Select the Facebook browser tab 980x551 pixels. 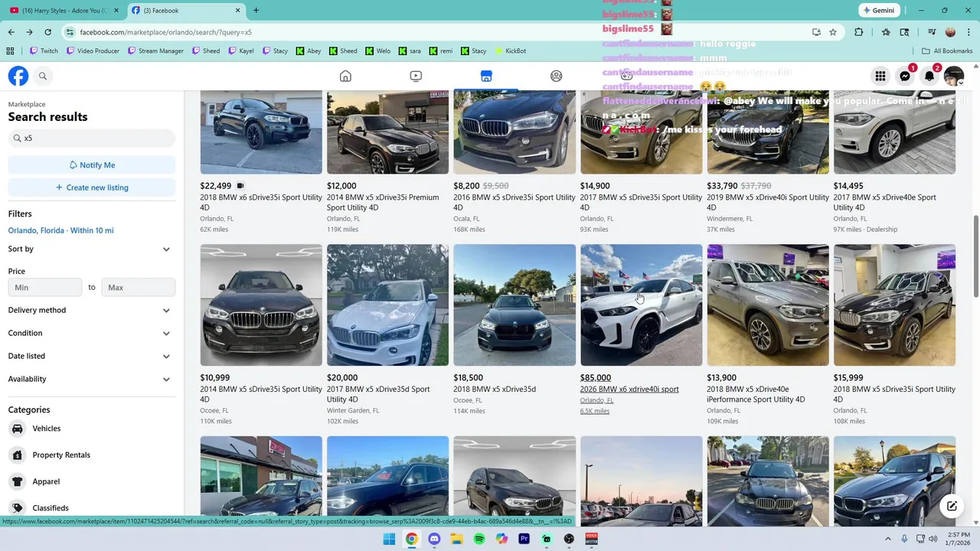(x=185, y=11)
